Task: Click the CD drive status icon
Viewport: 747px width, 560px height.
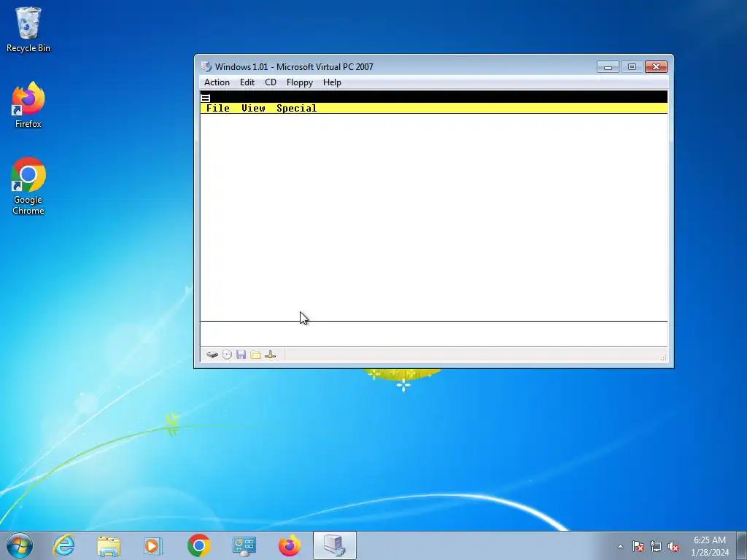Action: pyautogui.click(x=227, y=355)
